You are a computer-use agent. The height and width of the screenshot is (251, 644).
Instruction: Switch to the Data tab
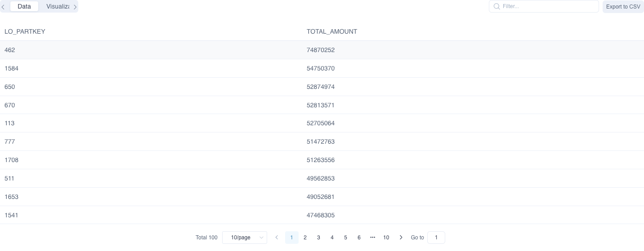(x=24, y=6)
